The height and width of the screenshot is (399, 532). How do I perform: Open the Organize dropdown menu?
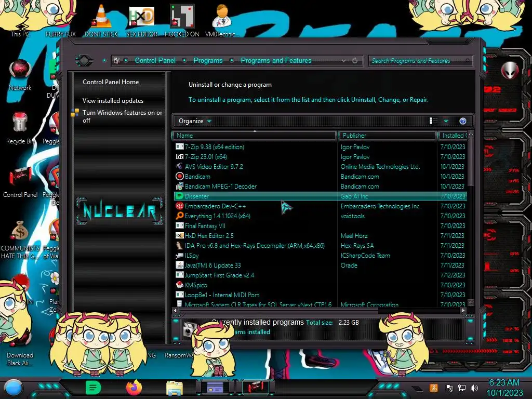pos(195,121)
